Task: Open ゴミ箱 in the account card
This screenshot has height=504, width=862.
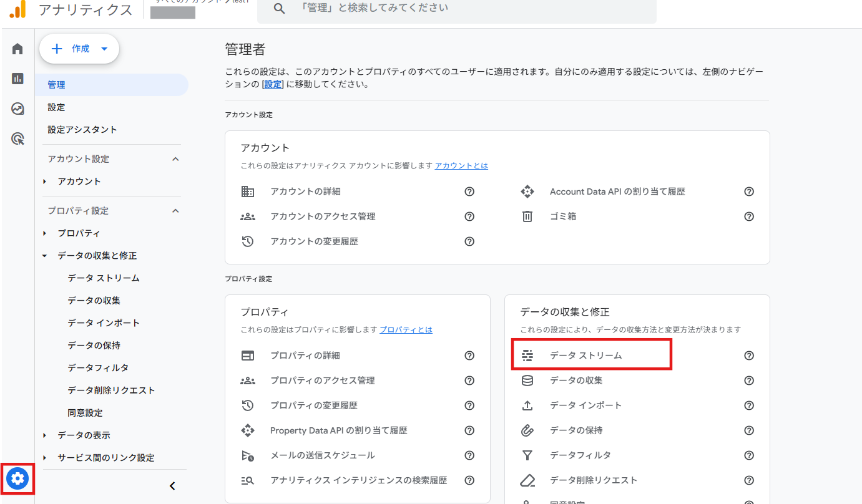Action: coord(563,216)
